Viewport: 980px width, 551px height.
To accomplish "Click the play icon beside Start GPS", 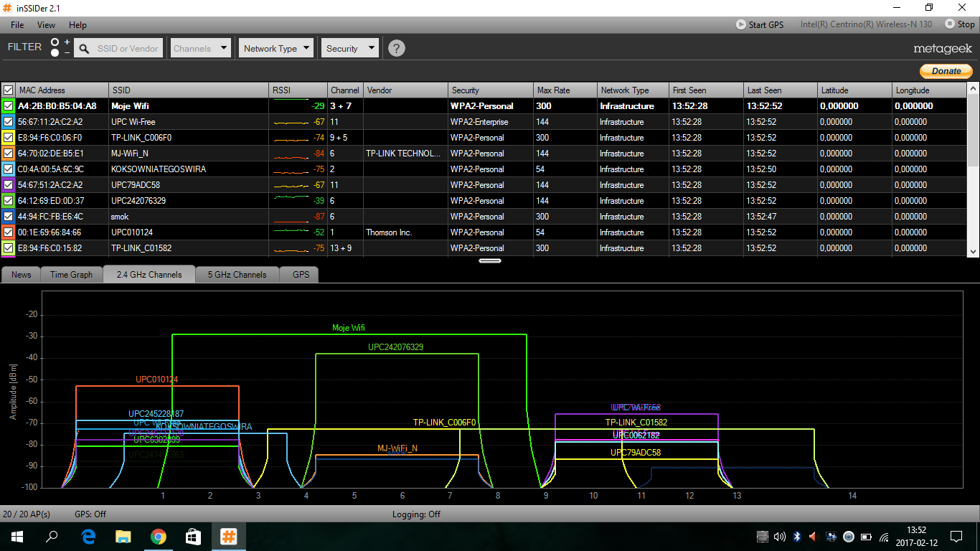I will pos(740,24).
